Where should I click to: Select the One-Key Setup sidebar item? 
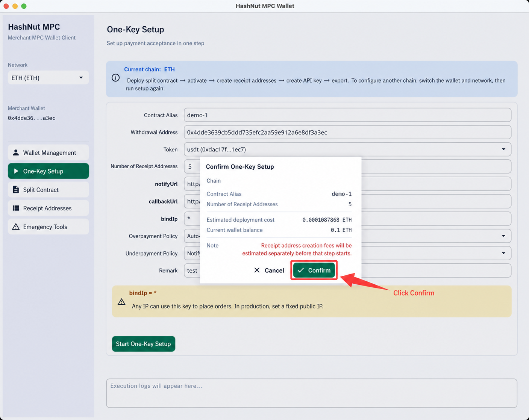coord(49,171)
